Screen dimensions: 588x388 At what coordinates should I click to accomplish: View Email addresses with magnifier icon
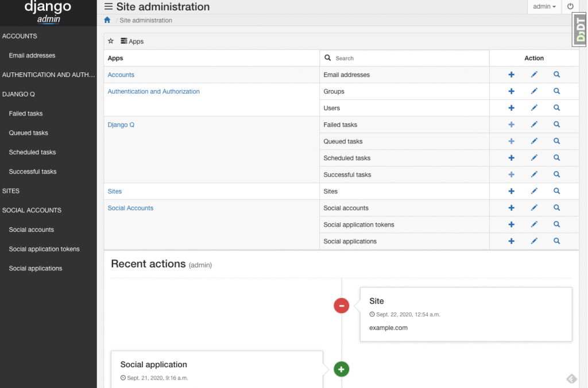click(556, 75)
